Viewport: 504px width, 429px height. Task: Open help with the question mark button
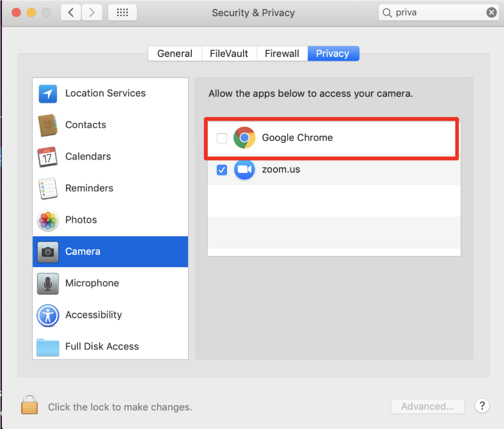tap(482, 406)
